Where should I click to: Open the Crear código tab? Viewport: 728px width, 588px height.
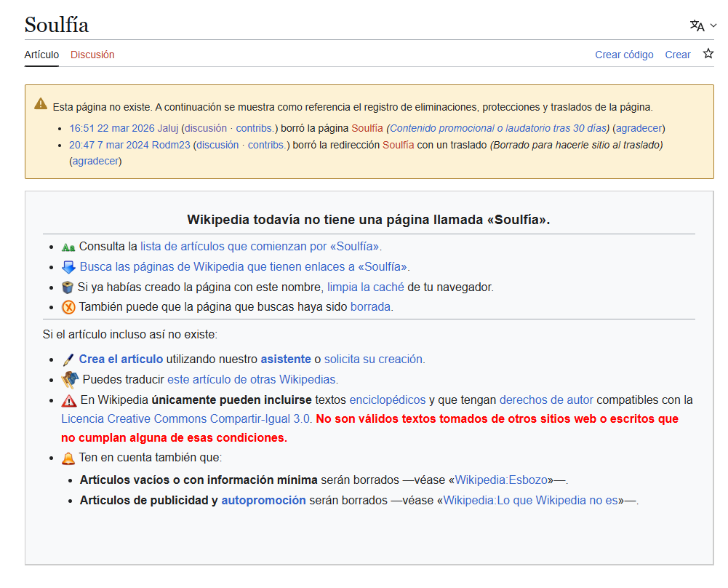pyautogui.click(x=624, y=55)
